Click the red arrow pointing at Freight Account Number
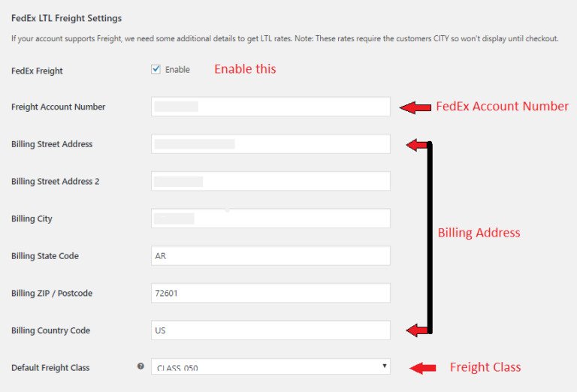Screen dimensions: 577x392 click(x=415, y=107)
